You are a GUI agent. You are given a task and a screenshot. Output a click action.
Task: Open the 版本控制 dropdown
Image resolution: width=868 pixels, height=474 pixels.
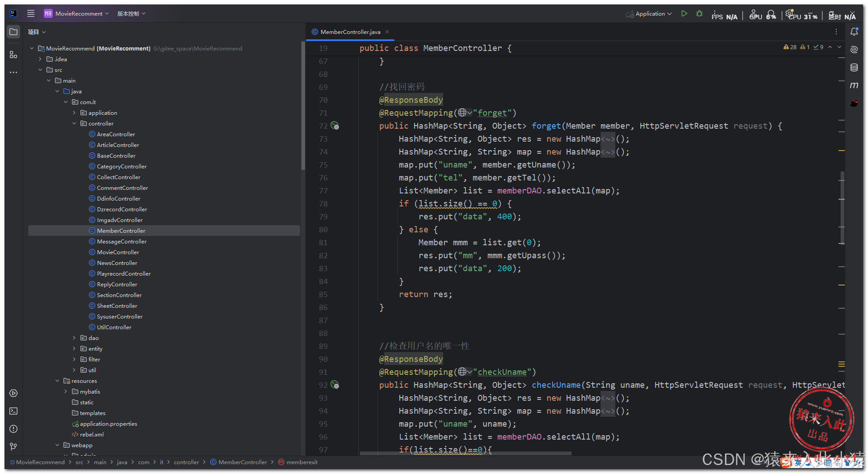tap(131, 13)
